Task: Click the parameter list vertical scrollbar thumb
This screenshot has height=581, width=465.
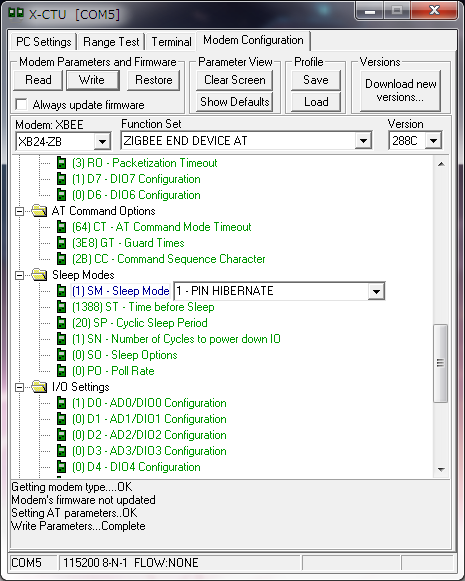Action: [x=441, y=363]
